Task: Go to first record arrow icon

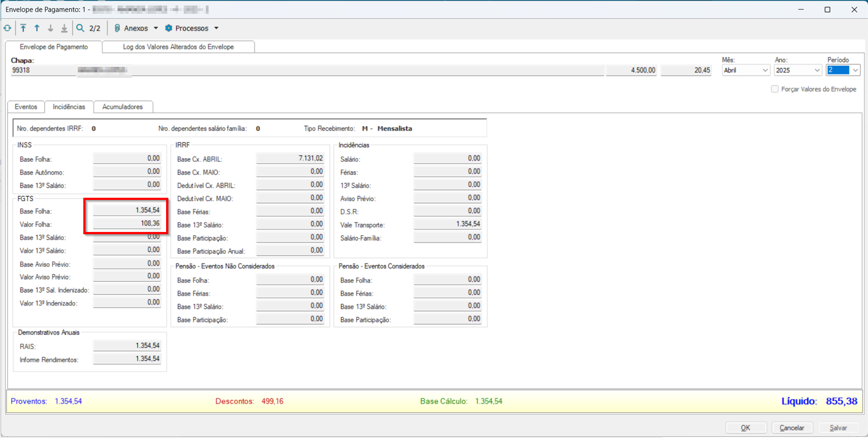Action: (23, 28)
